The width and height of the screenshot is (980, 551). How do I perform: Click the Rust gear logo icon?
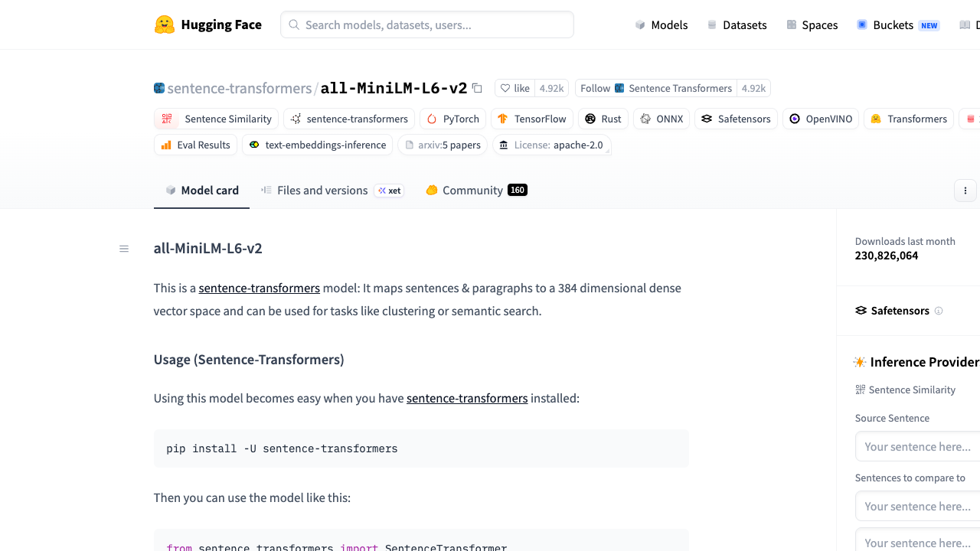(x=590, y=119)
